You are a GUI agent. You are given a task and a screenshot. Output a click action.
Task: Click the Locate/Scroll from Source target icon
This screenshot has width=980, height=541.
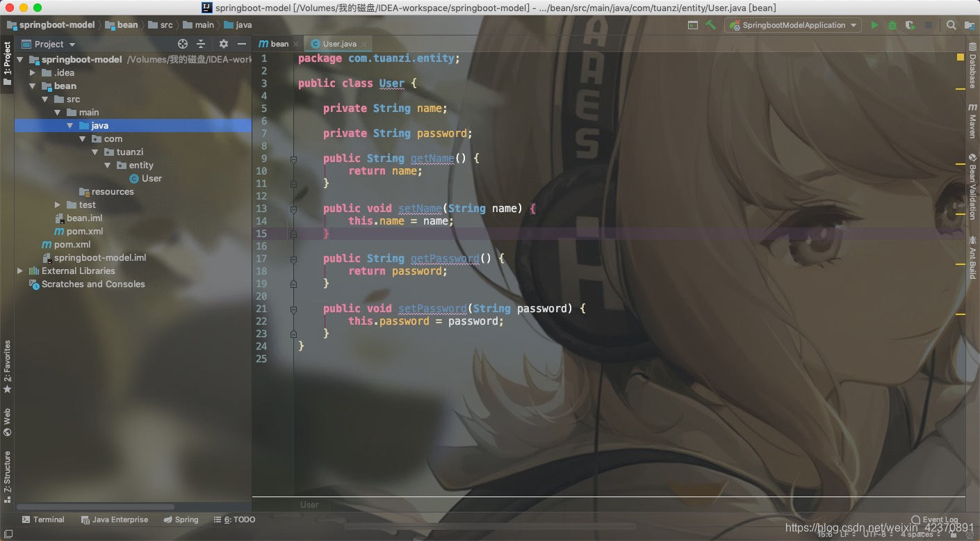[x=183, y=44]
